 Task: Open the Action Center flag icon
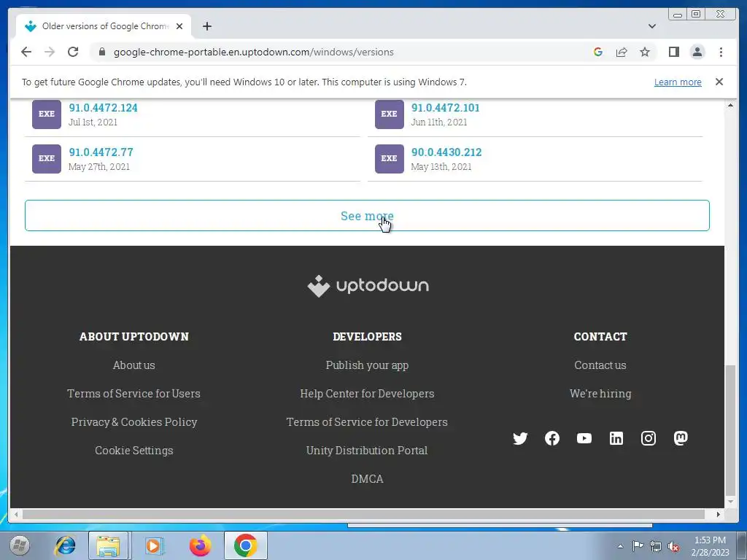(638, 545)
